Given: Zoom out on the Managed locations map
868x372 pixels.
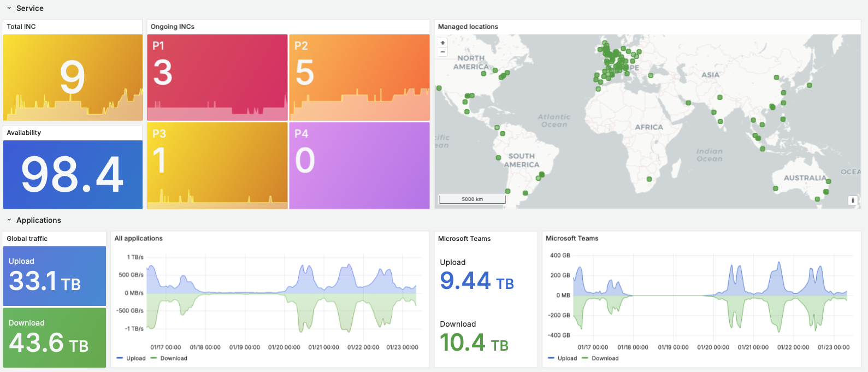Looking at the screenshot, I should tap(442, 52).
